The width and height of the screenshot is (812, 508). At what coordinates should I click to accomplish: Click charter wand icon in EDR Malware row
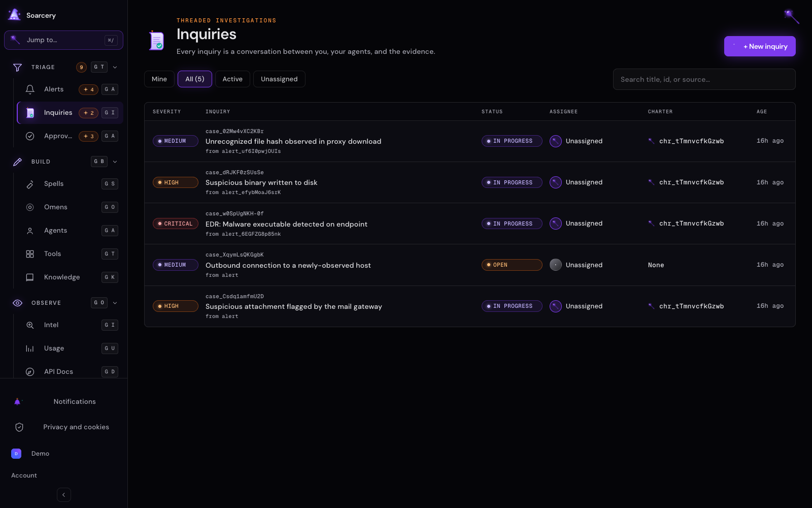click(x=651, y=224)
